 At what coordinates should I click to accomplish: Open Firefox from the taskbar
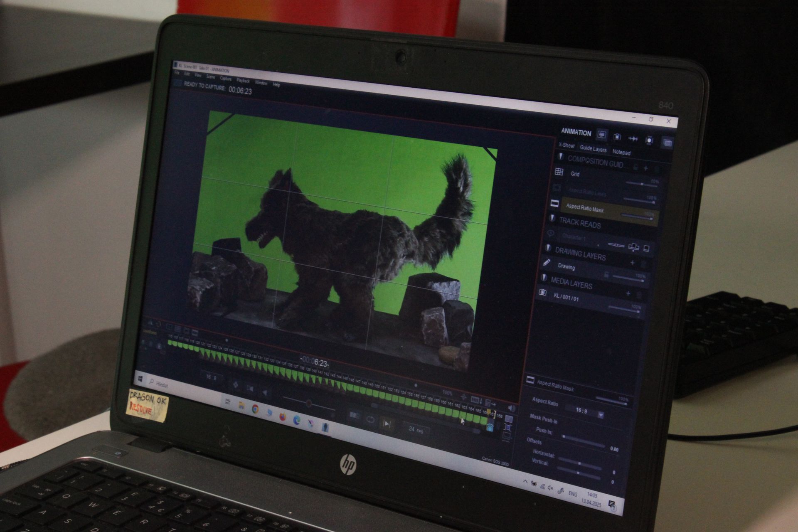tap(283, 416)
